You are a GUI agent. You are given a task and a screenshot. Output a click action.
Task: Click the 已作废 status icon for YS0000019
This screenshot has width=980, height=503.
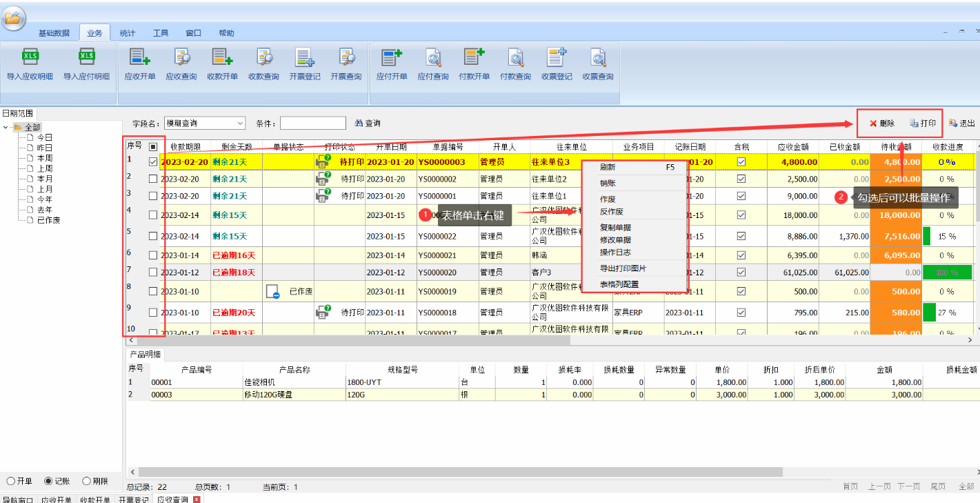click(x=272, y=291)
